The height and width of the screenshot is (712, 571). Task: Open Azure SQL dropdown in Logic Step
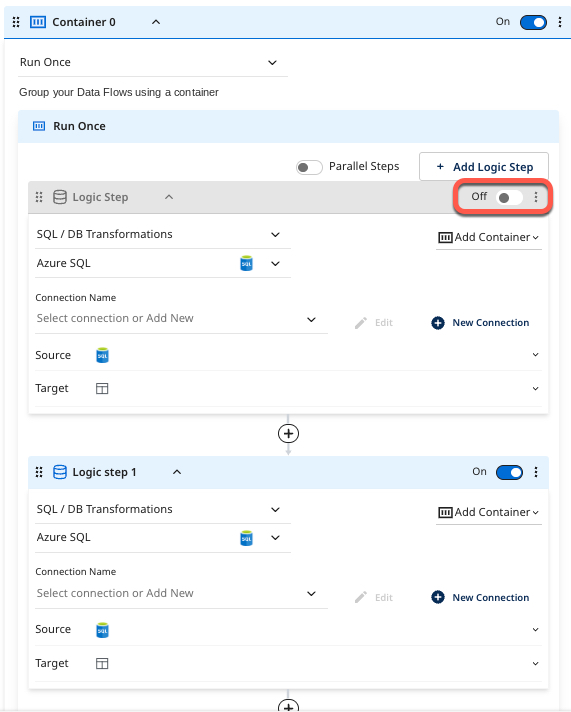coord(163,263)
